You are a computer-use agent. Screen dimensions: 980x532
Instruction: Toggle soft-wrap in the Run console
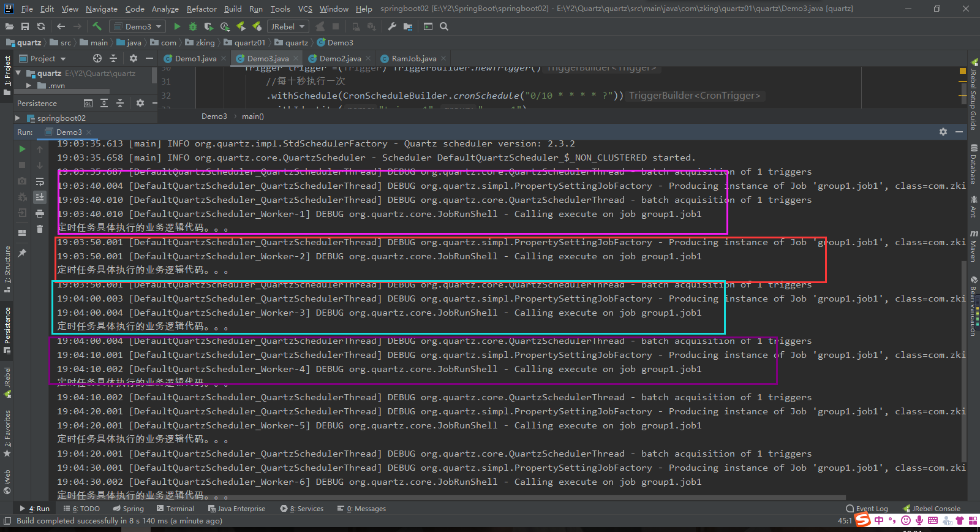click(40, 181)
